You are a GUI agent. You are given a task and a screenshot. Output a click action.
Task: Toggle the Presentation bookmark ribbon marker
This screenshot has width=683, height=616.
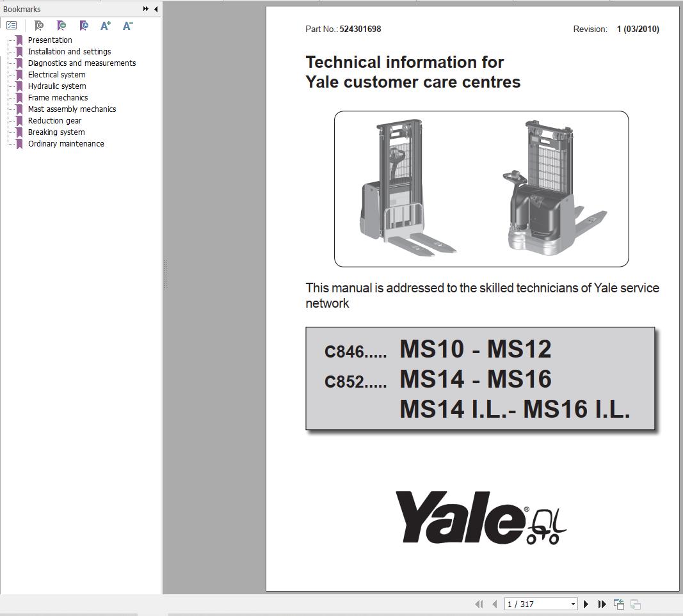point(19,40)
